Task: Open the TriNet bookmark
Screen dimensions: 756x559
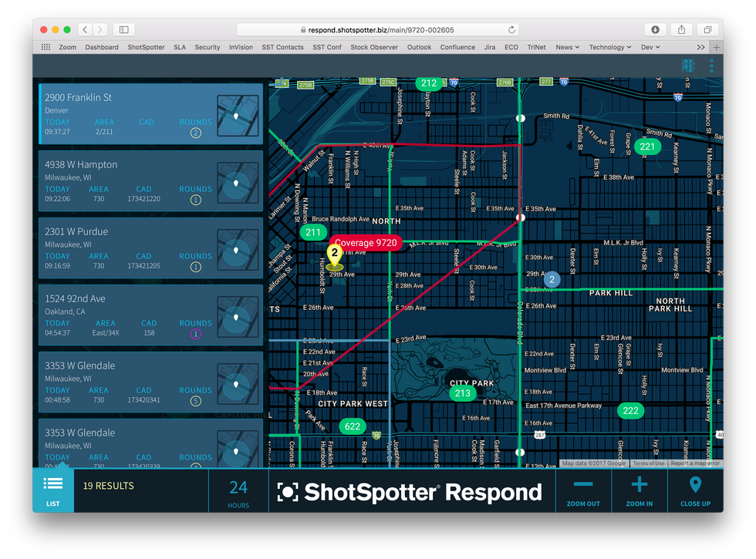Action: [x=537, y=47]
